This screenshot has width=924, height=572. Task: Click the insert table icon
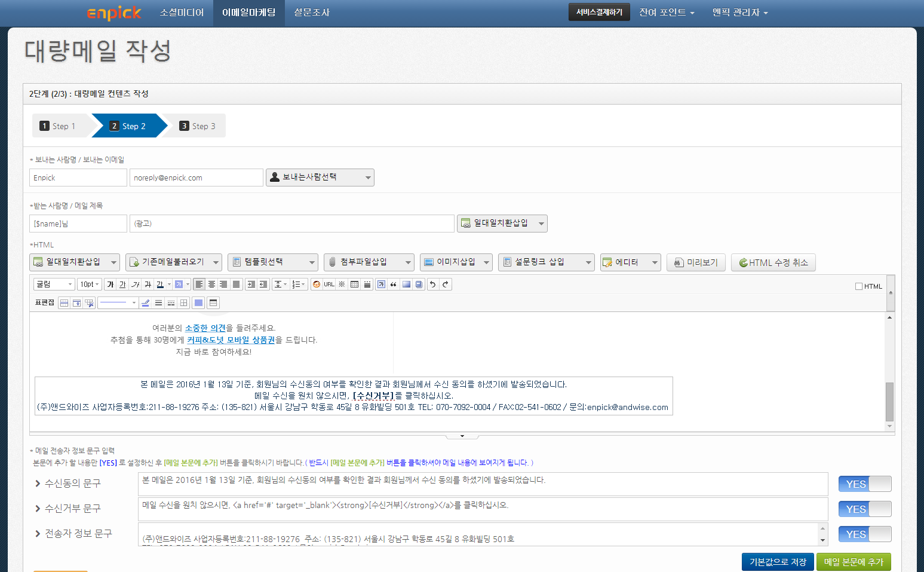(x=354, y=285)
